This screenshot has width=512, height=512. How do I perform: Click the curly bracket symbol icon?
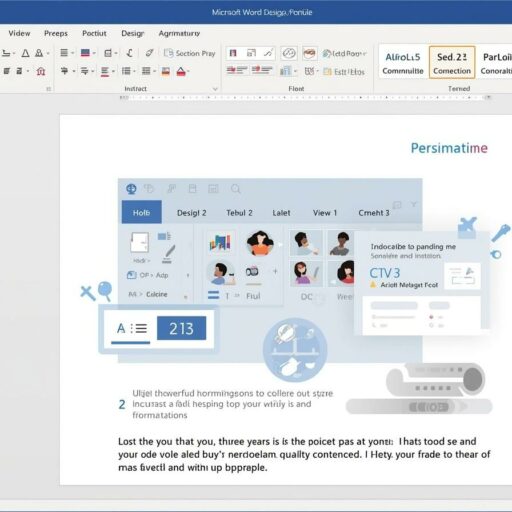coord(130,53)
